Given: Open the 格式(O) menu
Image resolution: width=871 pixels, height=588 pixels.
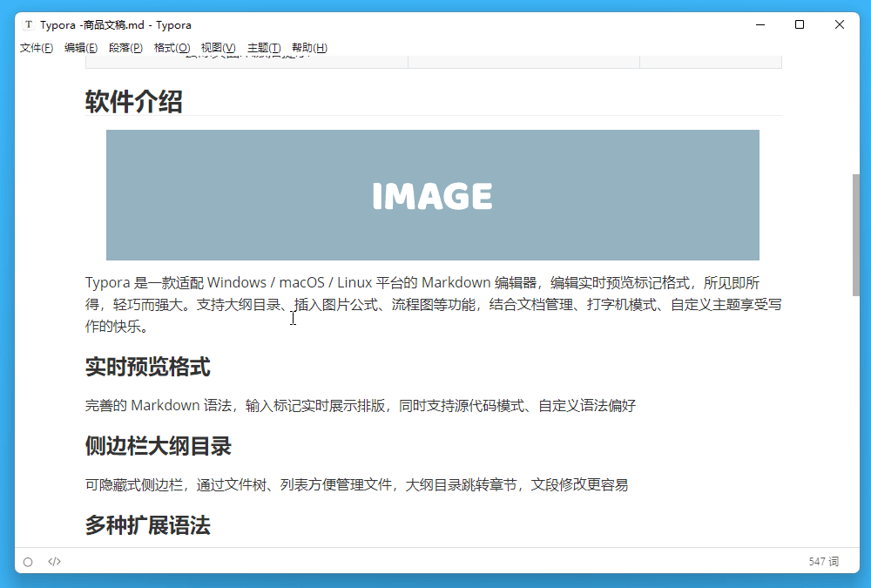Looking at the screenshot, I should [x=171, y=48].
